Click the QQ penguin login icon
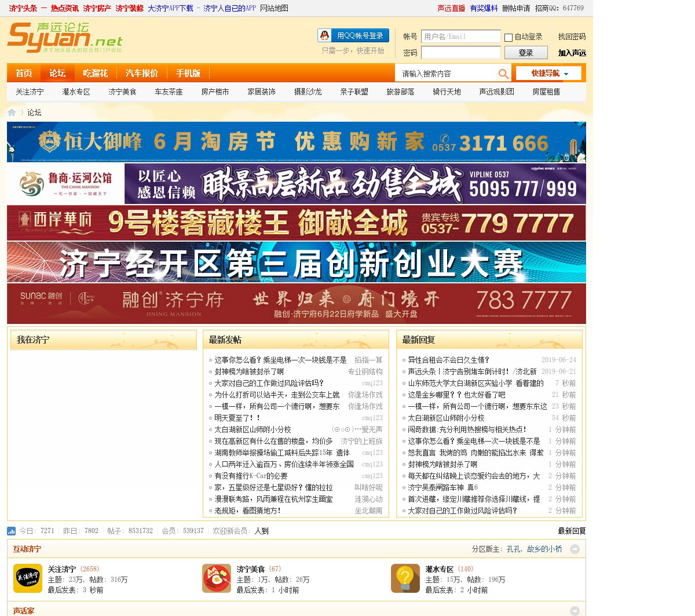695x616 pixels. [325, 35]
